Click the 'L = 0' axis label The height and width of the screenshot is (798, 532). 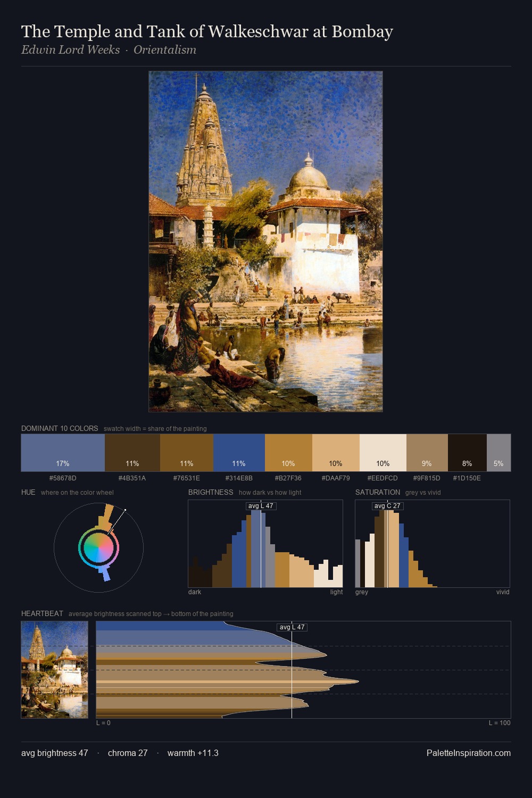pyautogui.click(x=103, y=723)
